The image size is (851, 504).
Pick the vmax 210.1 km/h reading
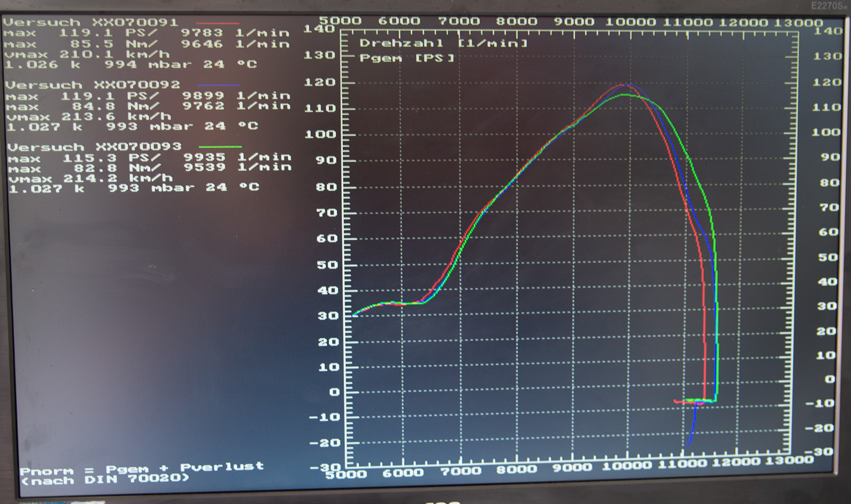tap(87, 54)
